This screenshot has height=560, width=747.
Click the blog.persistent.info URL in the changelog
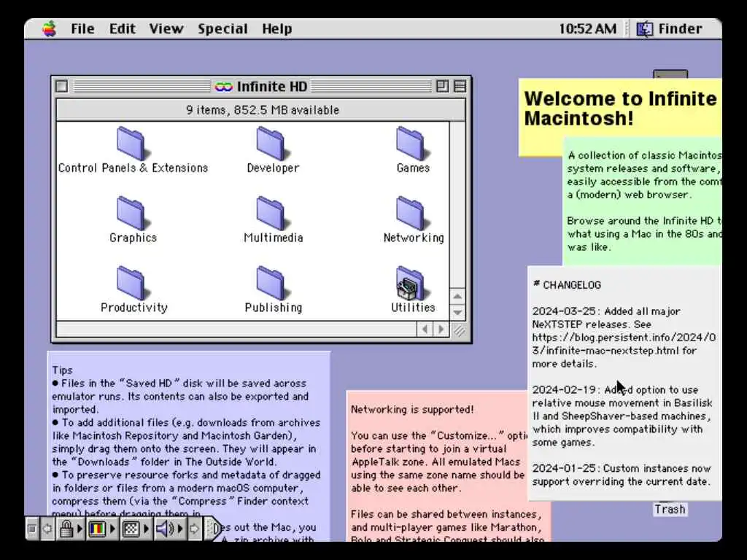pos(624,344)
